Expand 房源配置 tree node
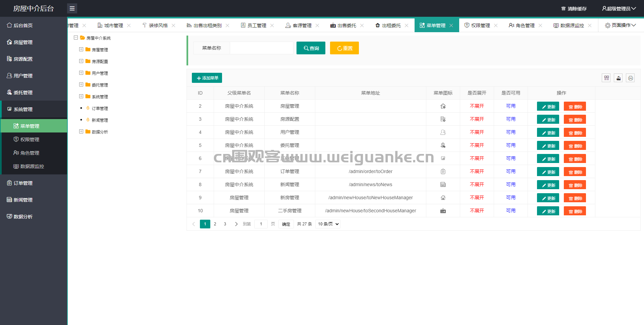 tap(81, 61)
